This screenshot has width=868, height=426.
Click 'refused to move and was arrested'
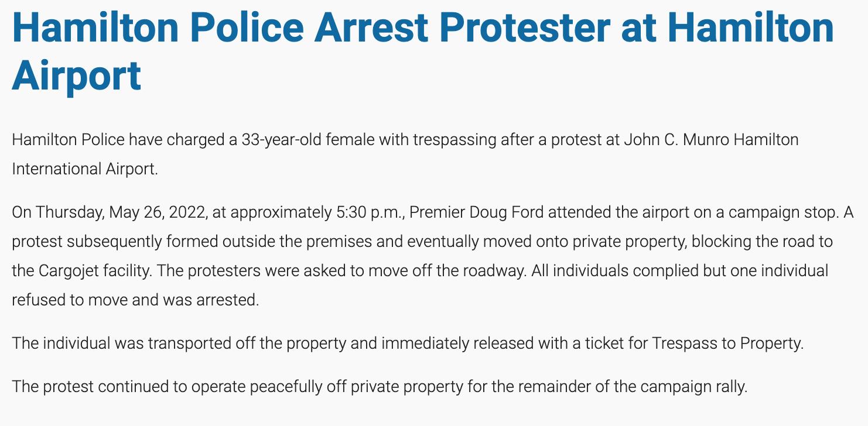pos(134,300)
